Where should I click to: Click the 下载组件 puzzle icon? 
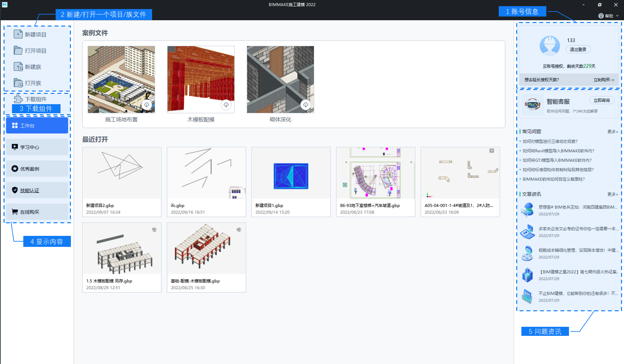coord(18,99)
